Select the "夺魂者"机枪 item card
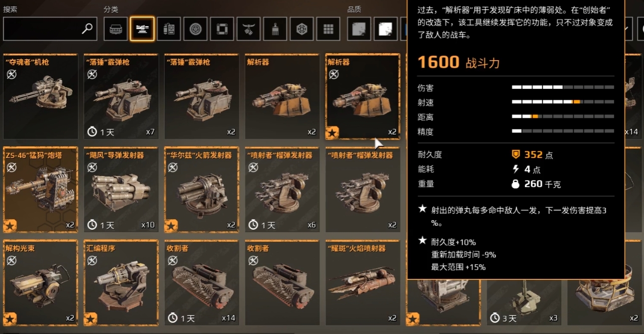Viewport: 644px width, 334px height. [41, 96]
